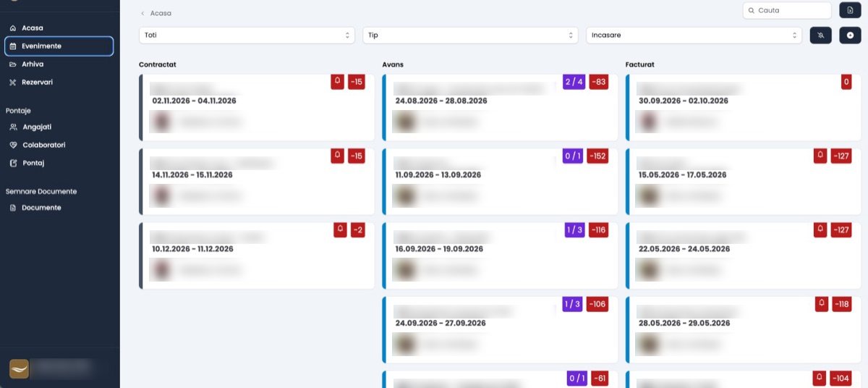Click the red 0 badge on the 30.09.2026 event
Image resolution: width=868 pixels, height=388 pixels.
click(846, 82)
